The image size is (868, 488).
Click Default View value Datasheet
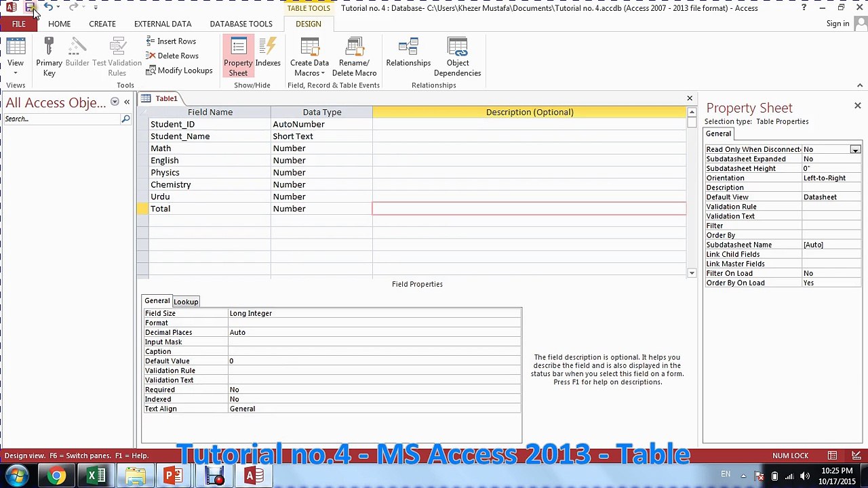pos(831,197)
